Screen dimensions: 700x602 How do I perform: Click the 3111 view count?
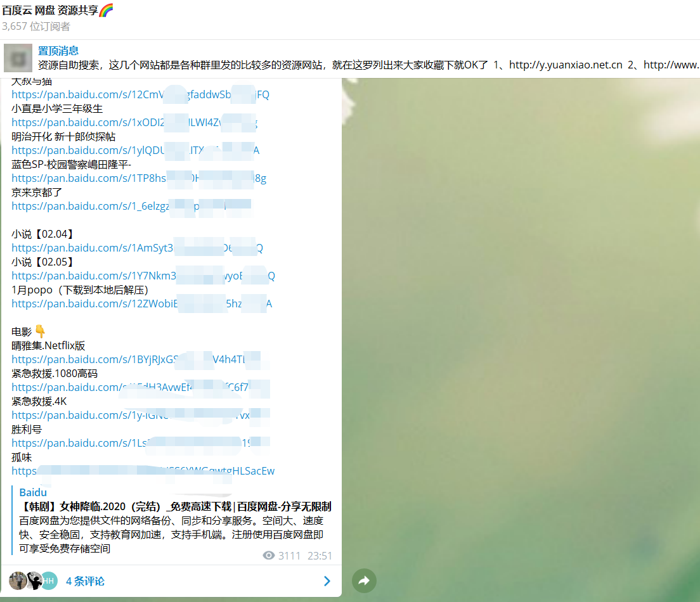click(x=289, y=556)
